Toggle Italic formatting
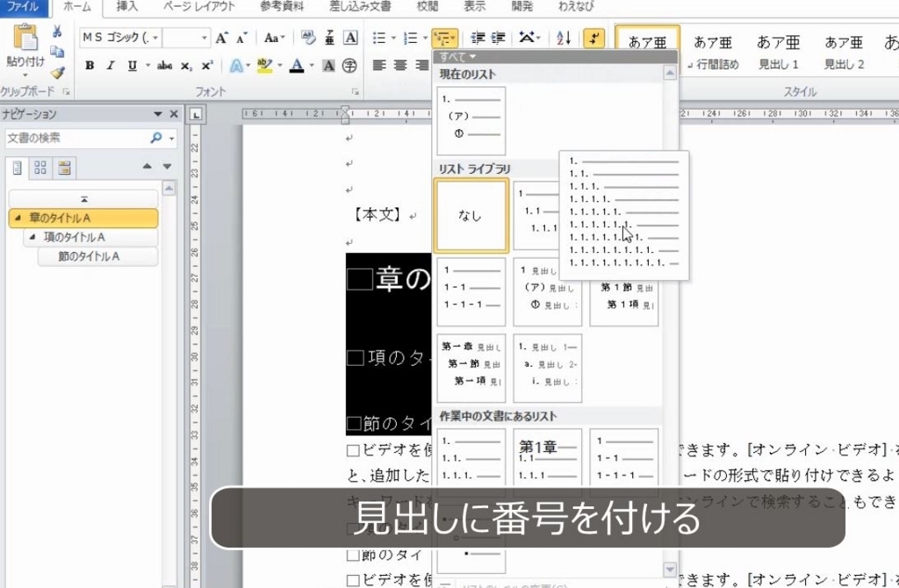Screen dimensions: 899x588 [111, 66]
